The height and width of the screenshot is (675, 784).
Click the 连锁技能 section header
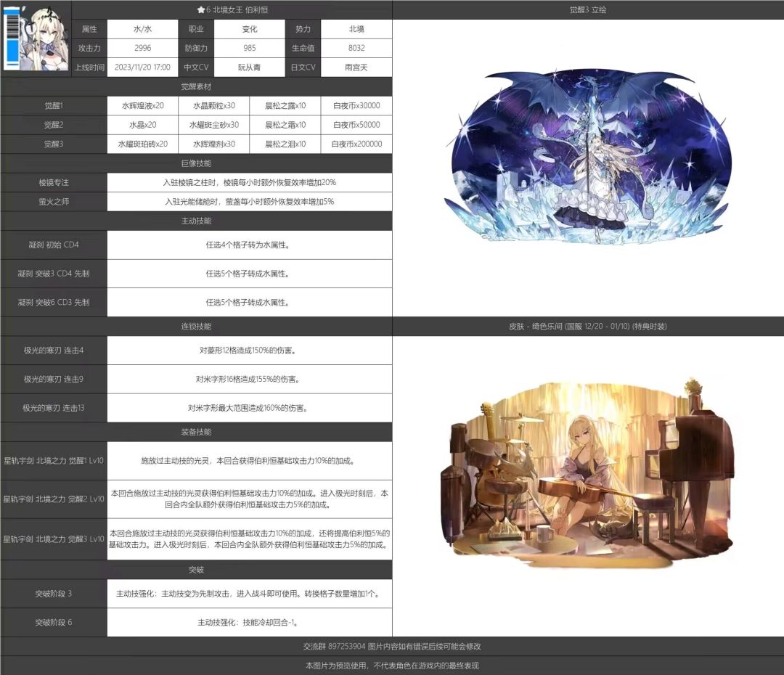196,326
